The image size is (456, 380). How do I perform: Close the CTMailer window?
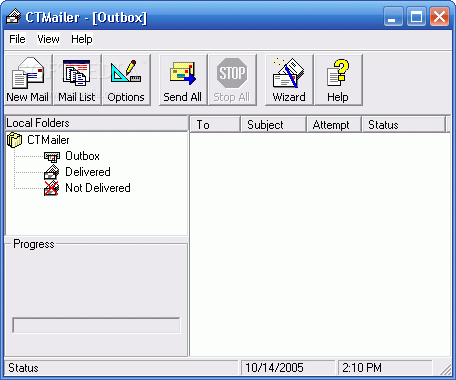point(439,17)
